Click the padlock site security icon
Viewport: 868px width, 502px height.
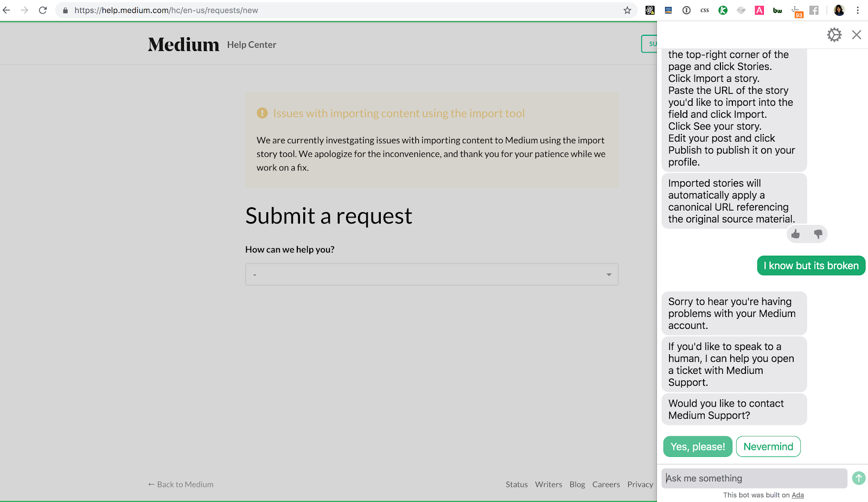[65, 10]
